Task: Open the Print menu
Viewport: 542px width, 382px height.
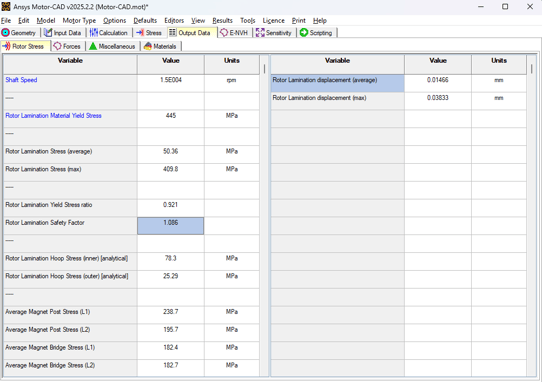Action: (x=299, y=21)
